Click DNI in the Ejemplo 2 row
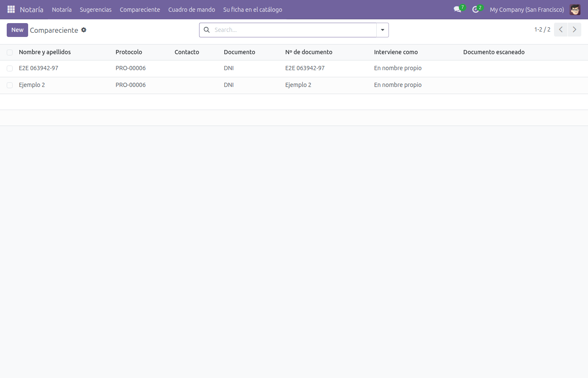The height and width of the screenshot is (378, 588). (x=229, y=85)
